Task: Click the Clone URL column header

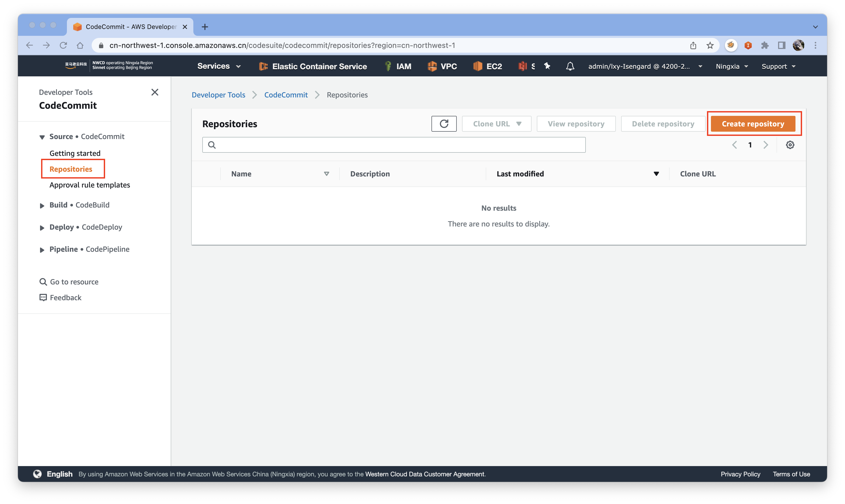Action: (697, 174)
